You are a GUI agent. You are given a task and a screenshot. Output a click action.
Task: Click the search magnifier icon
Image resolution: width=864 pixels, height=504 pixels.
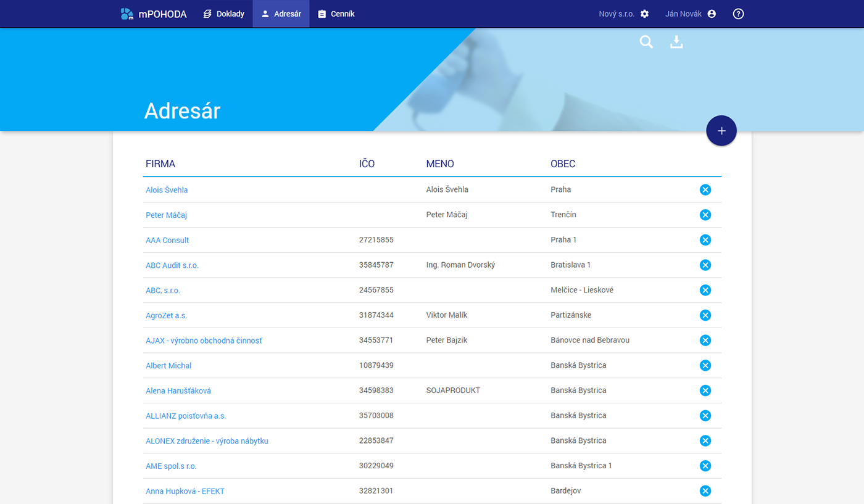click(646, 42)
